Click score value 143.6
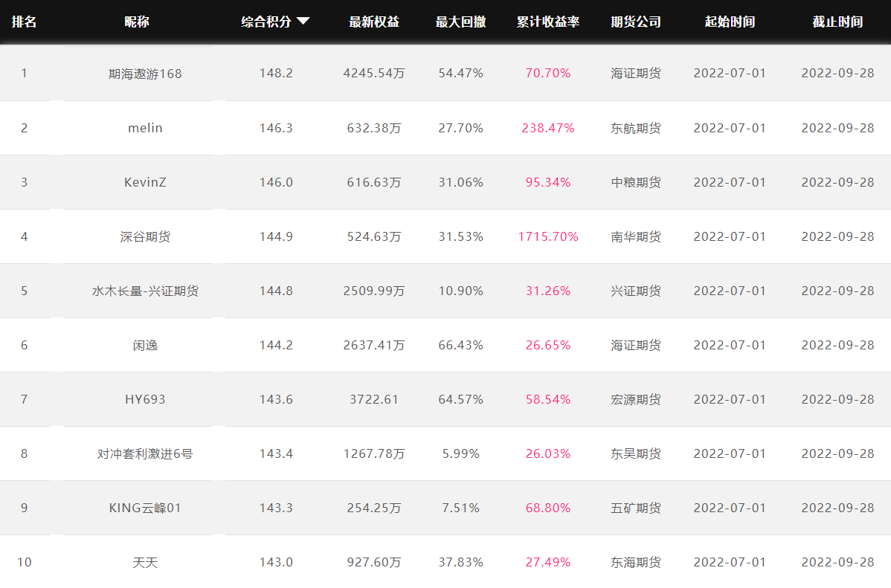Image resolution: width=891 pixels, height=588 pixels. click(x=276, y=399)
